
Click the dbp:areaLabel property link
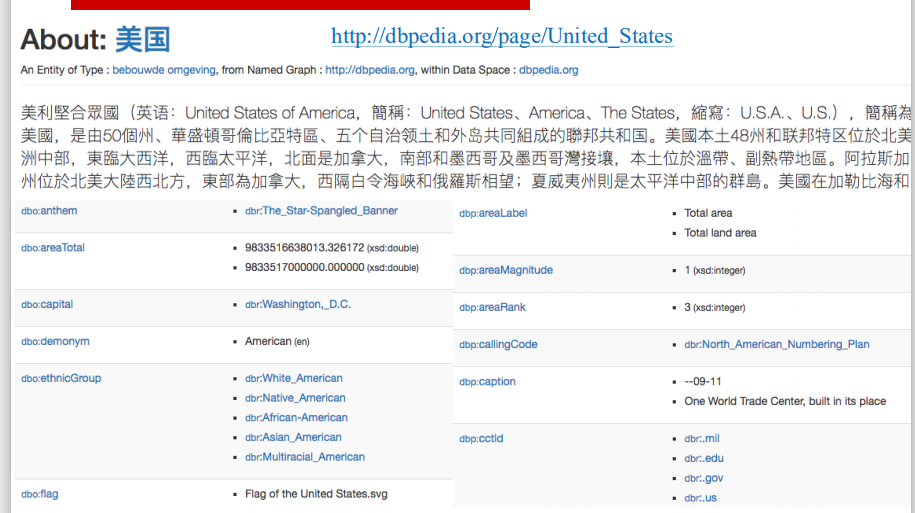pyautogui.click(x=493, y=213)
